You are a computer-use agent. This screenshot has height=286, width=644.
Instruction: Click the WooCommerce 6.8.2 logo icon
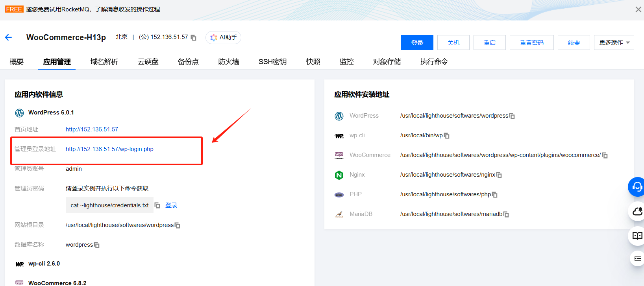19,283
